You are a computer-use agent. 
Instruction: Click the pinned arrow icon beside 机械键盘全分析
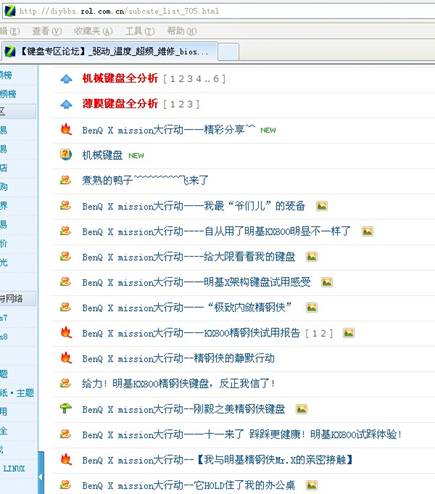[66, 79]
